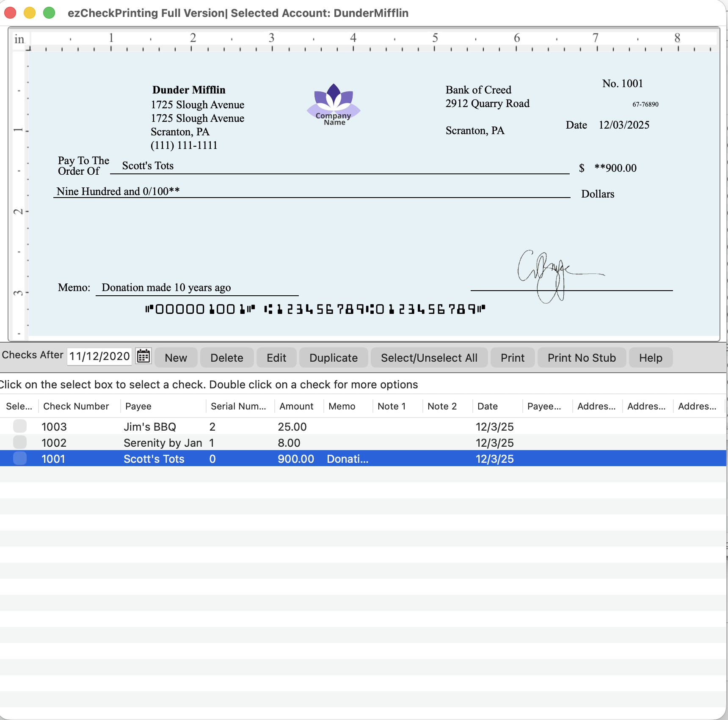Viewport: 728px width, 720px height.
Task: Close the ezCheckPrinting window
Action: click(10, 13)
